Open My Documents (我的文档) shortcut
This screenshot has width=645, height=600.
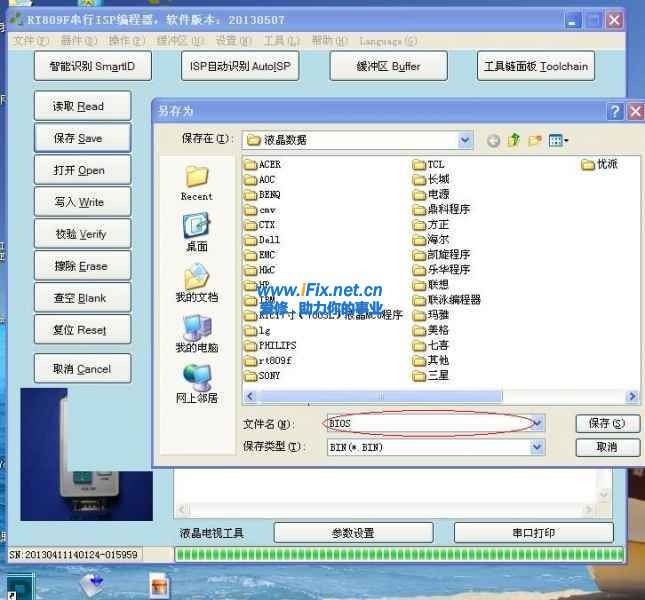coord(196,283)
